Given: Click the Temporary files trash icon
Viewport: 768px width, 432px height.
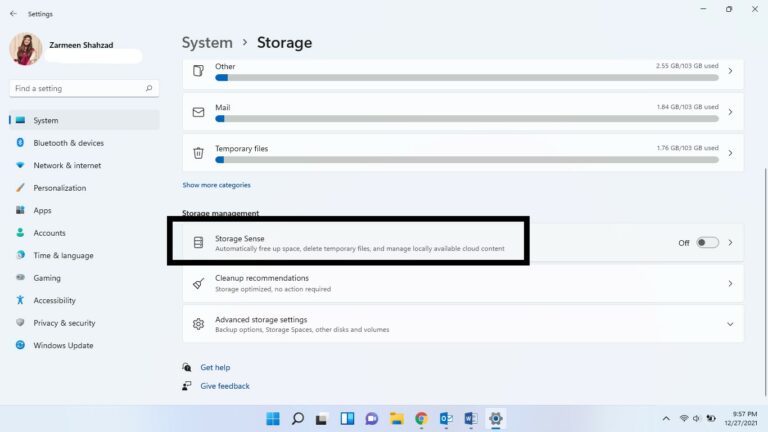Looking at the screenshot, I should 198,153.
